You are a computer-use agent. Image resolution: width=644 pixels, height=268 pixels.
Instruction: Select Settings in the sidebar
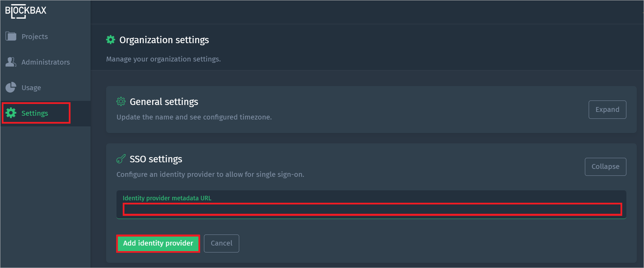tap(35, 113)
